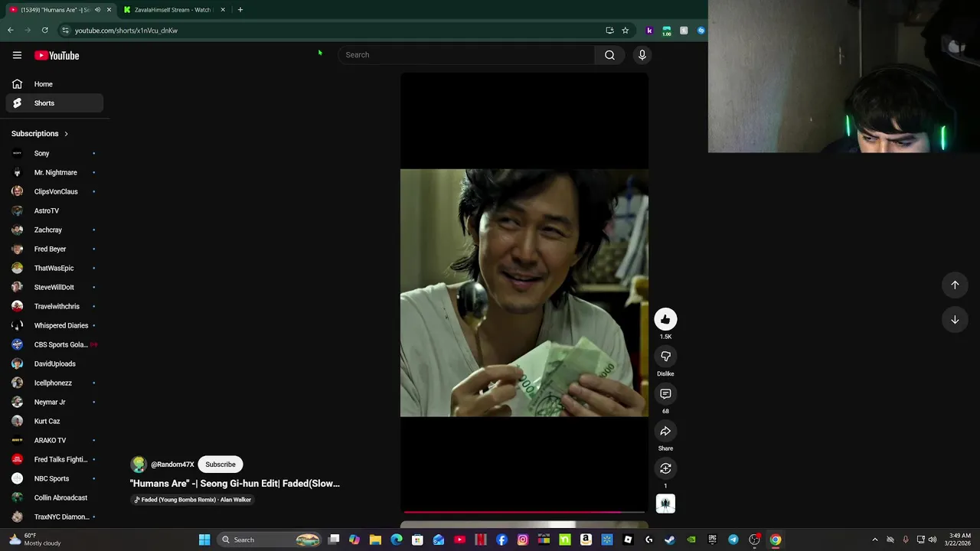Click the install app icon in address bar
980x551 pixels.
click(x=609, y=31)
